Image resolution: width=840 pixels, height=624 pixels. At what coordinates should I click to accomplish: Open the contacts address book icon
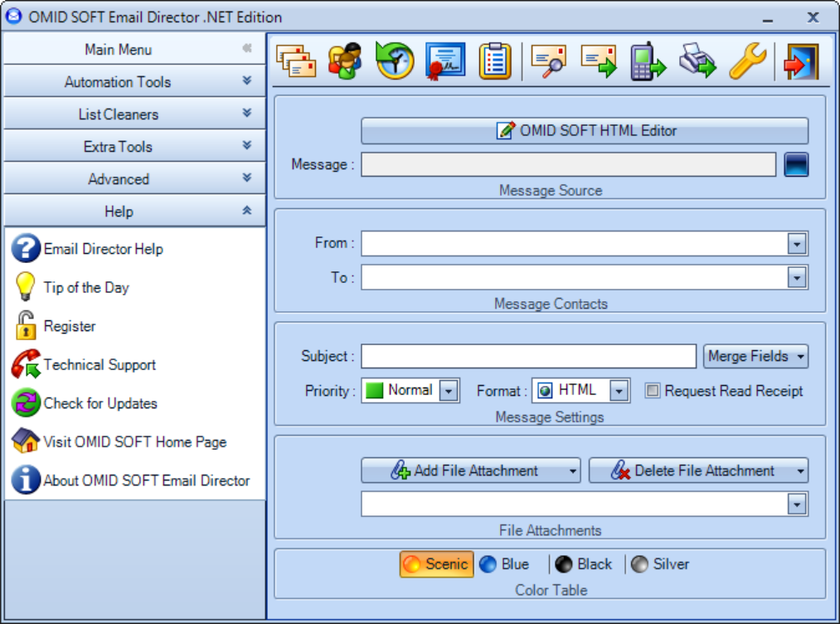tap(344, 61)
